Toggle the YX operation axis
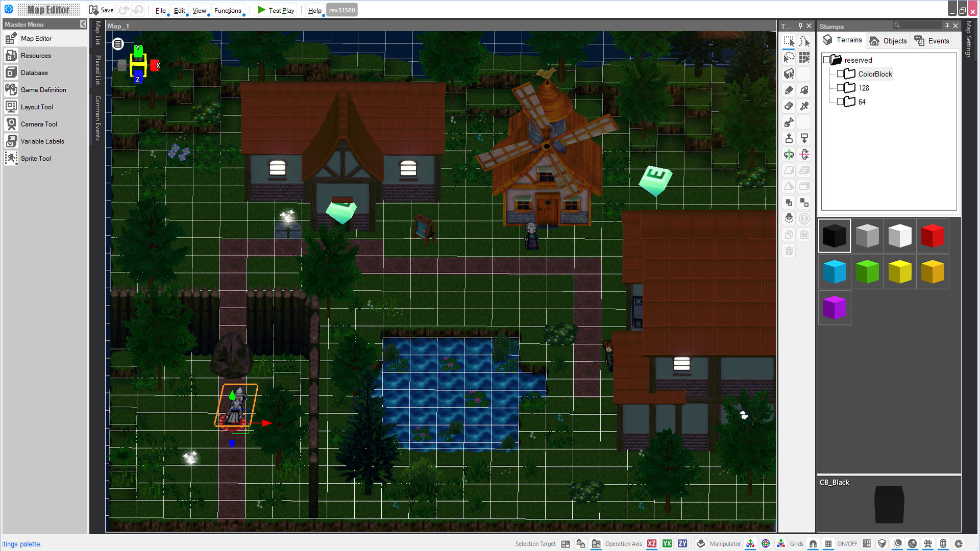The width and height of the screenshot is (980, 551). tap(667, 544)
